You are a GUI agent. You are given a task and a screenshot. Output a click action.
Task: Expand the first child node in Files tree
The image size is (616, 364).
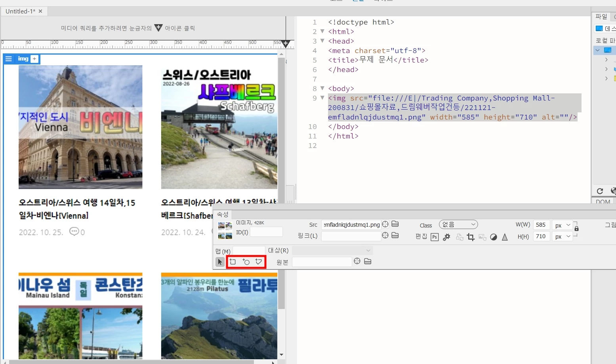click(x=606, y=60)
